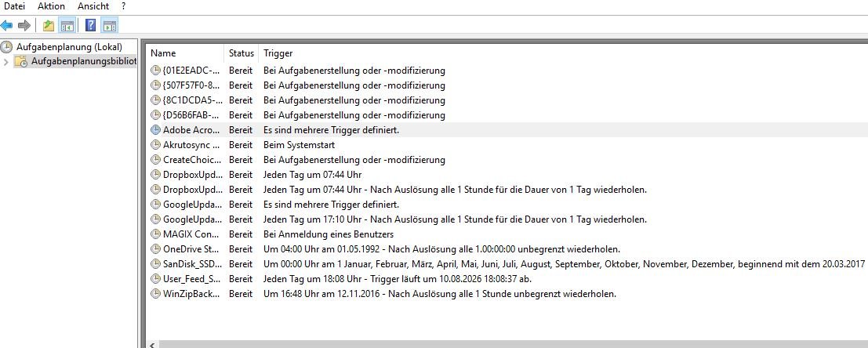Click clock icon of task {507F57F0-8...
The height and width of the screenshot is (348, 868).
pyautogui.click(x=155, y=85)
